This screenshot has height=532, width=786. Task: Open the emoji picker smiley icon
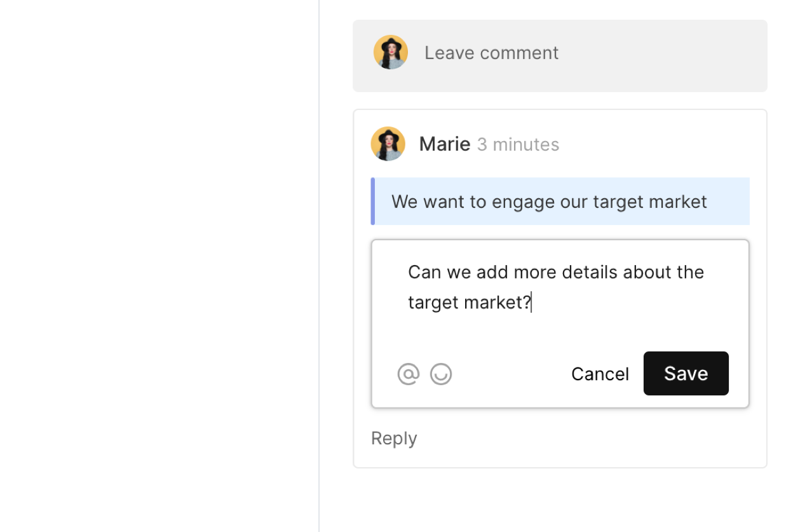click(x=441, y=374)
